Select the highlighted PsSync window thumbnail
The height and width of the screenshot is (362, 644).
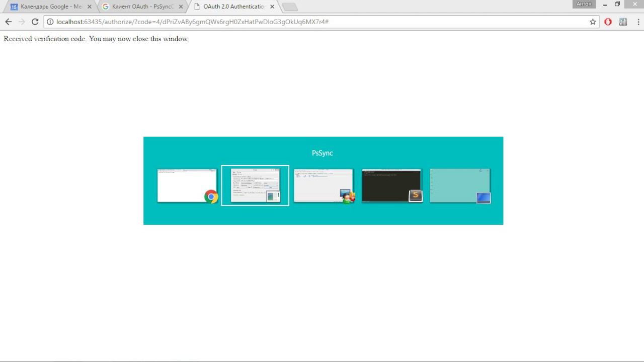pos(255,186)
